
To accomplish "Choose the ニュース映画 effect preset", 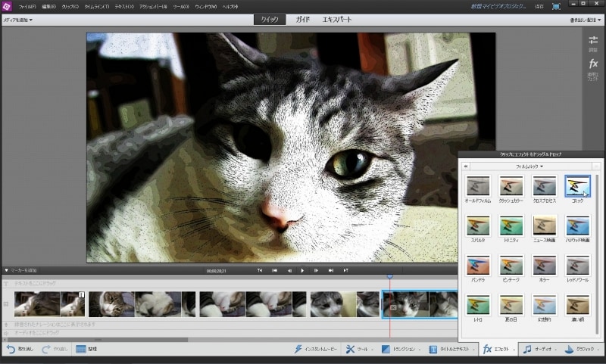I will [x=544, y=226].
